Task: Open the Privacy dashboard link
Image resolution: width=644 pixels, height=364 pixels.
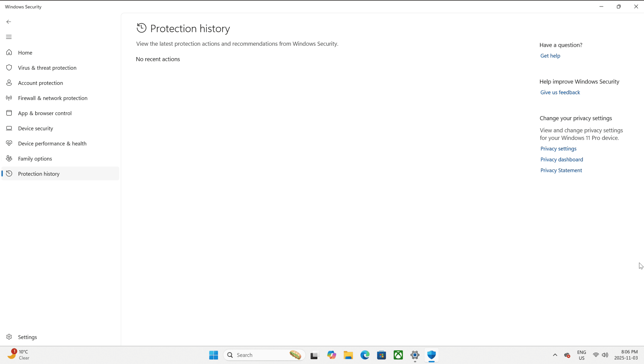Action: (x=561, y=160)
